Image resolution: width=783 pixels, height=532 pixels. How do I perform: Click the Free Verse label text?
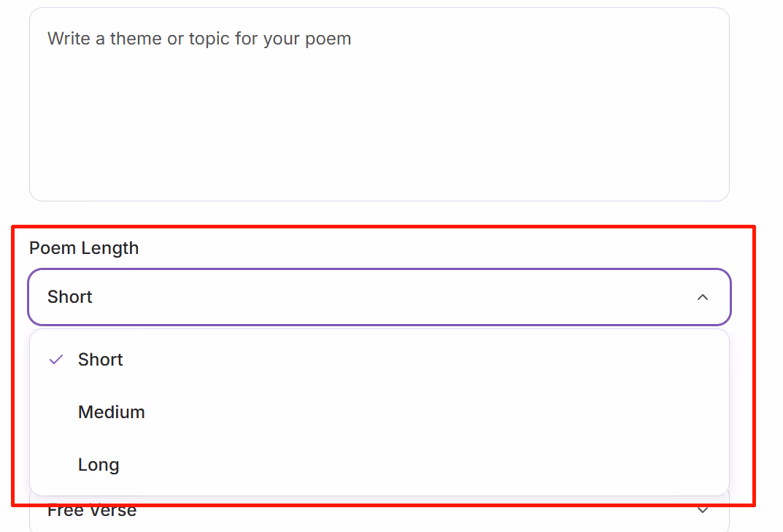[92, 510]
